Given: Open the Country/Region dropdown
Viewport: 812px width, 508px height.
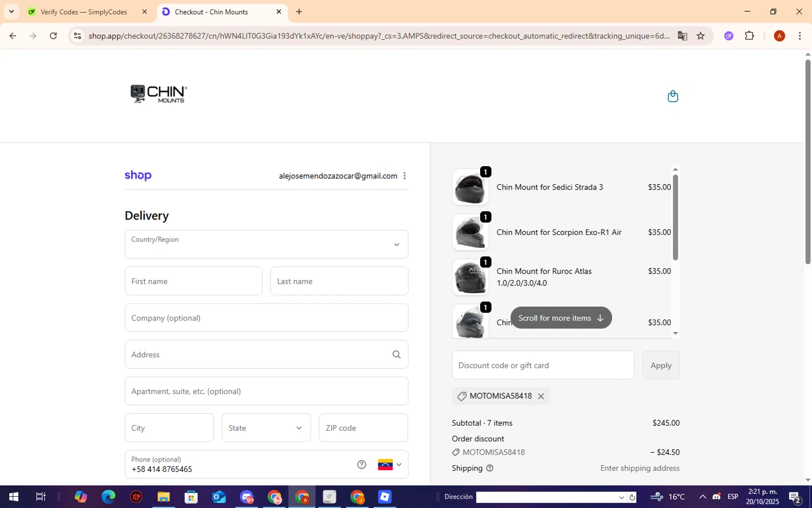Looking at the screenshot, I should tap(266, 244).
